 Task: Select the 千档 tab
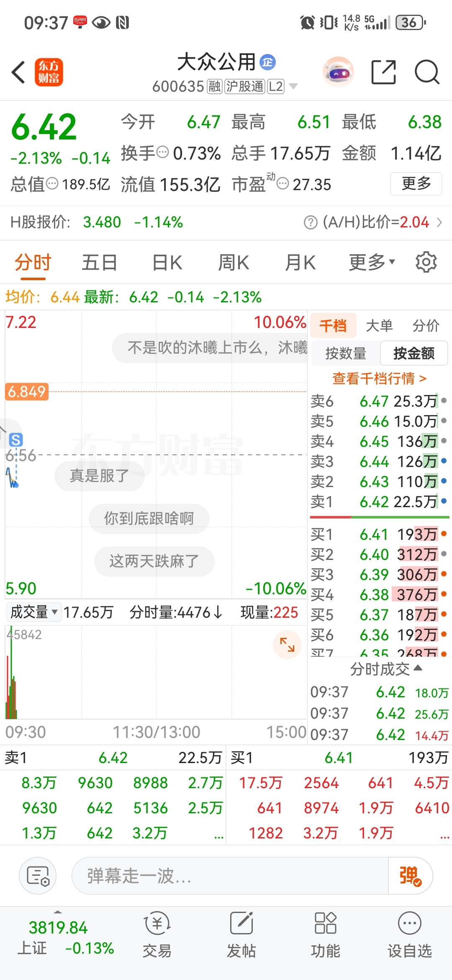[333, 325]
